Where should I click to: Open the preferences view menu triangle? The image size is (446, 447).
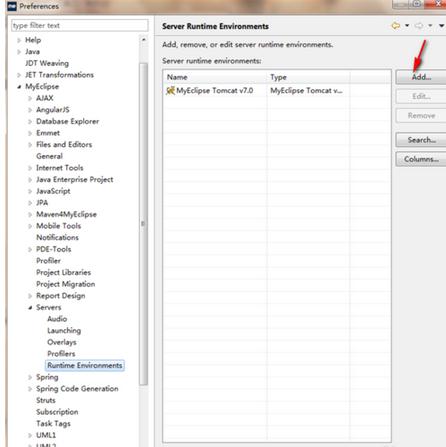(441, 26)
